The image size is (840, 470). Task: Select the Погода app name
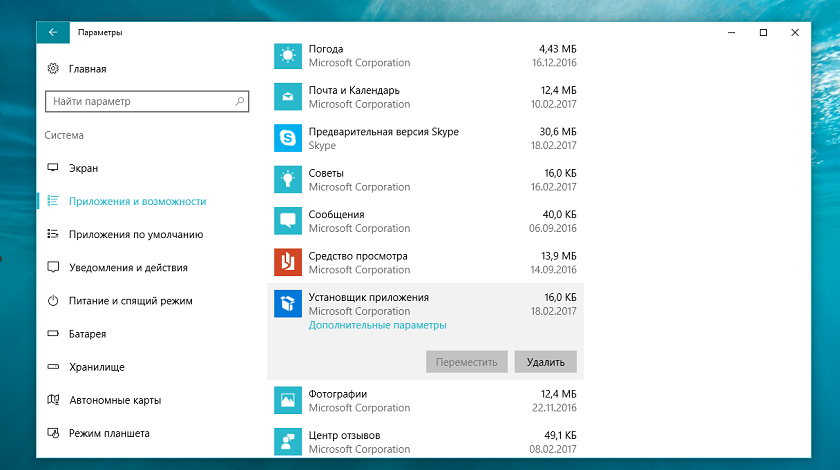point(326,49)
